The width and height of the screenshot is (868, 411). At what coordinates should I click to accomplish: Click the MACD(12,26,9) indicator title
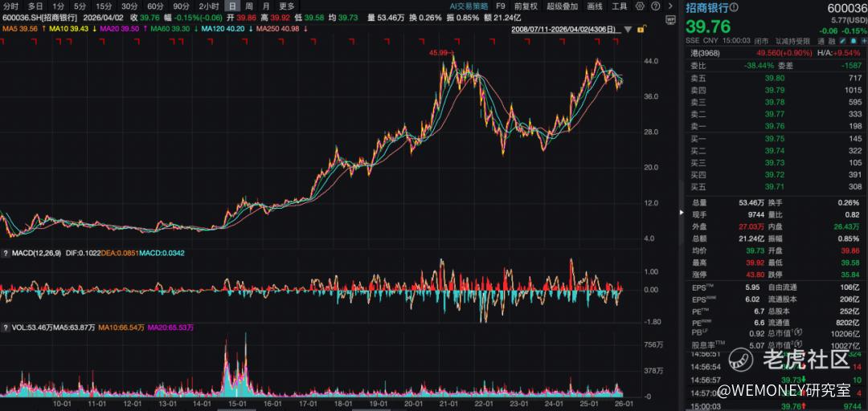(36, 253)
